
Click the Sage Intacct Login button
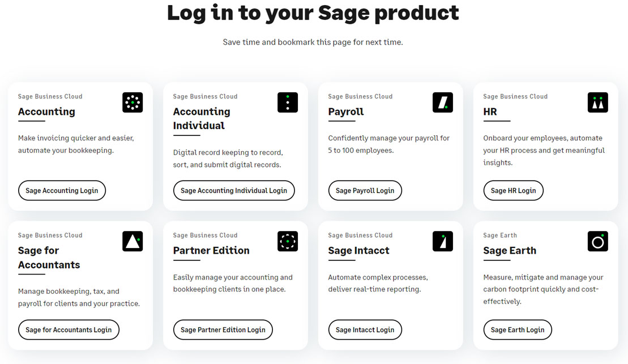pyautogui.click(x=365, y=329)
